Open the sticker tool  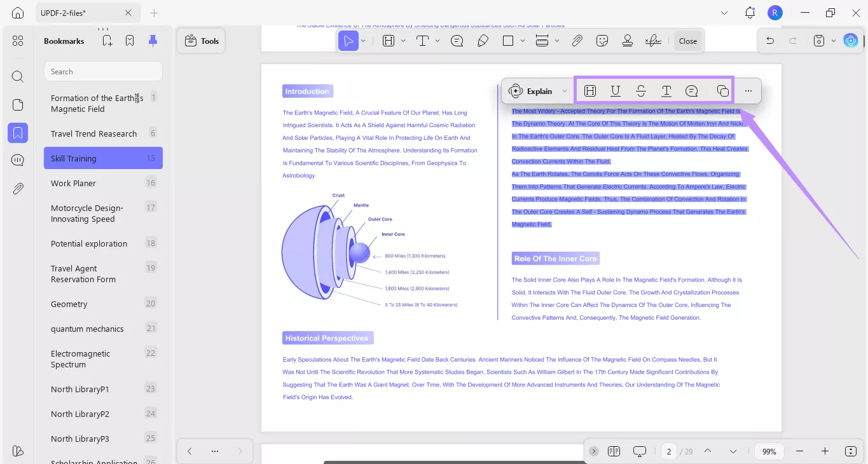click(x=602, y=41)
